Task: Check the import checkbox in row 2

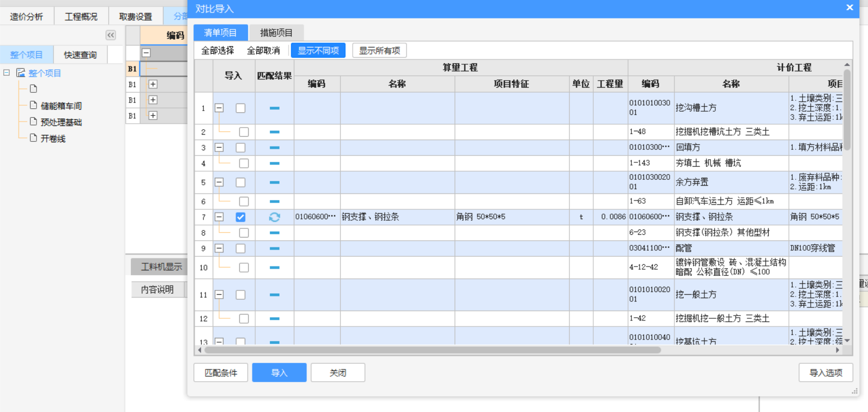Action: click(244, 132)
